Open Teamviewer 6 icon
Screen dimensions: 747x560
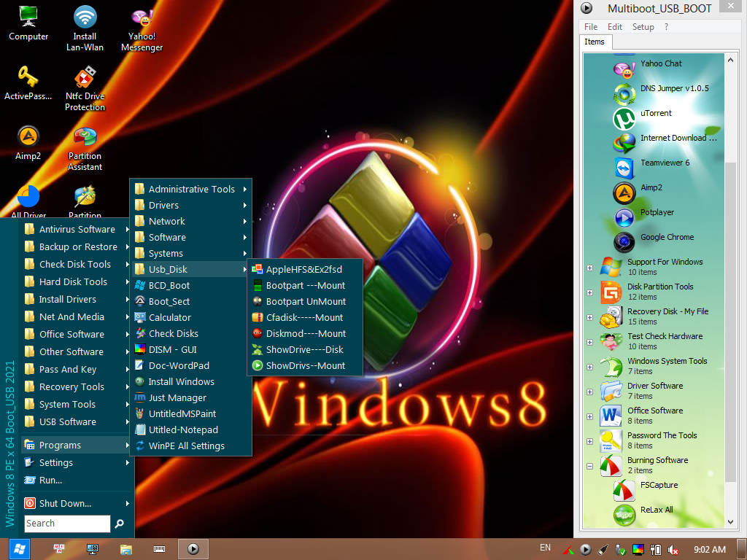point(624,168)
